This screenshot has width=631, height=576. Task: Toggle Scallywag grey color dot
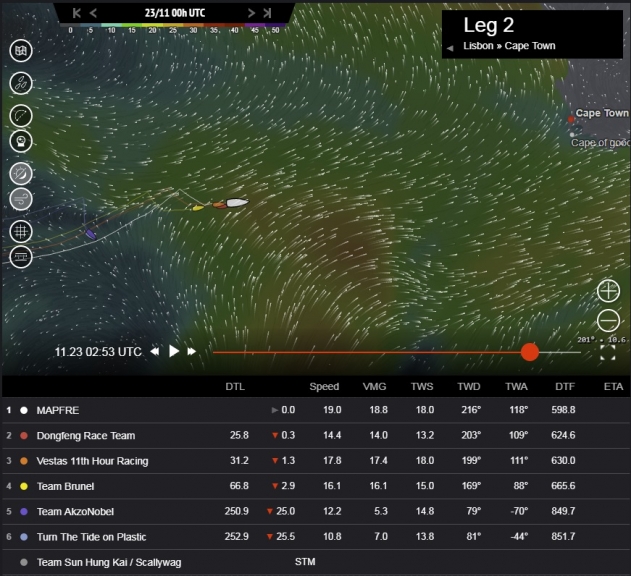click(24, 562)
